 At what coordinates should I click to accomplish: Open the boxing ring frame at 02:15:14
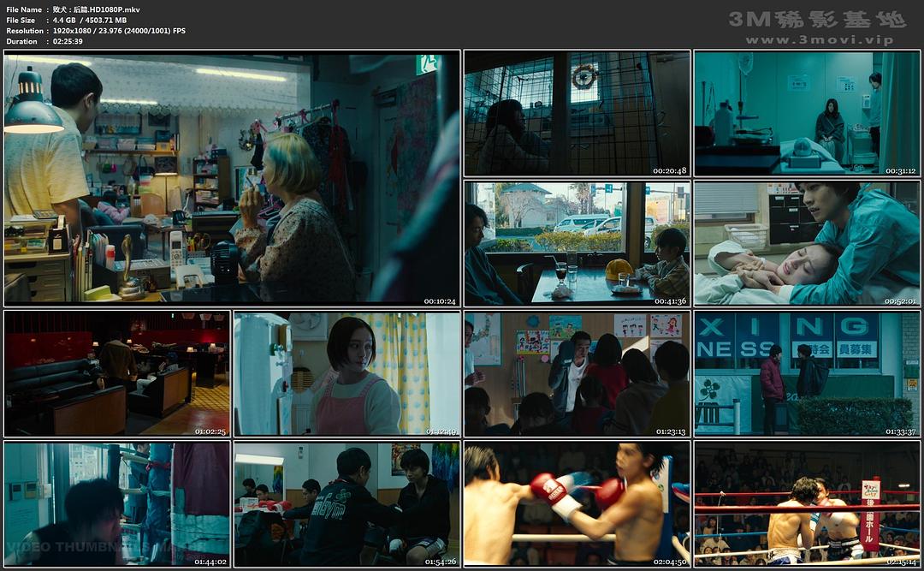coord(806,503)
